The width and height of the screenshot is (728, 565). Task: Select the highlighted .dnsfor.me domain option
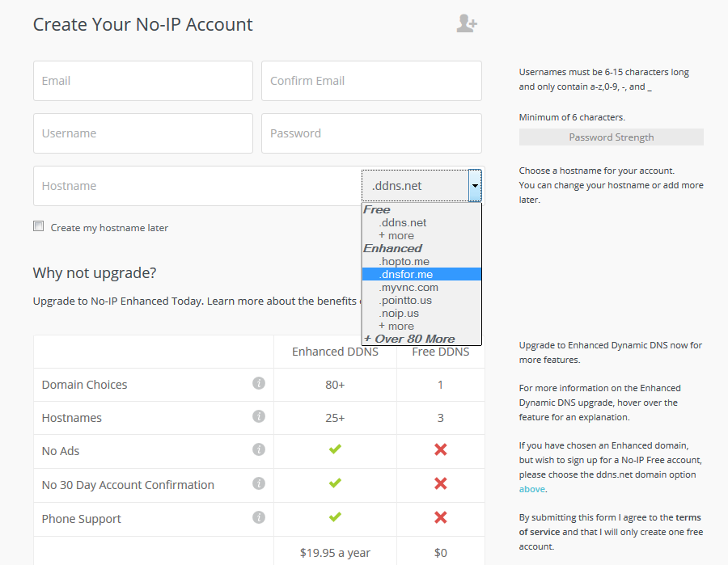pos(421,275)
